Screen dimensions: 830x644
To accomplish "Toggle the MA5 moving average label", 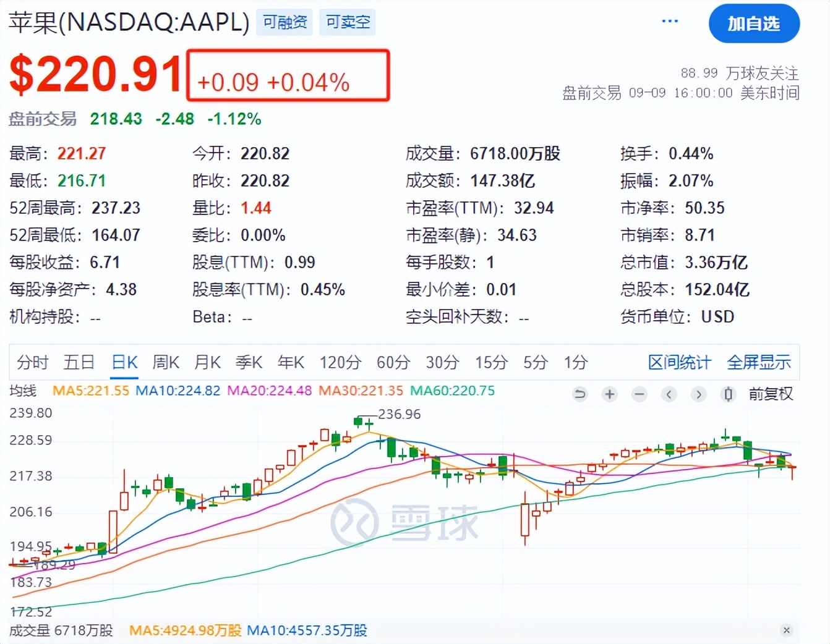I will tap(91, 391).
